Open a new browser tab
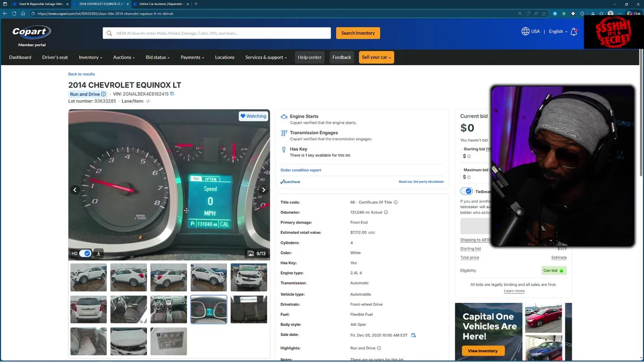The width and height of the screenshot is (644, 362). [x=196, y=4]
